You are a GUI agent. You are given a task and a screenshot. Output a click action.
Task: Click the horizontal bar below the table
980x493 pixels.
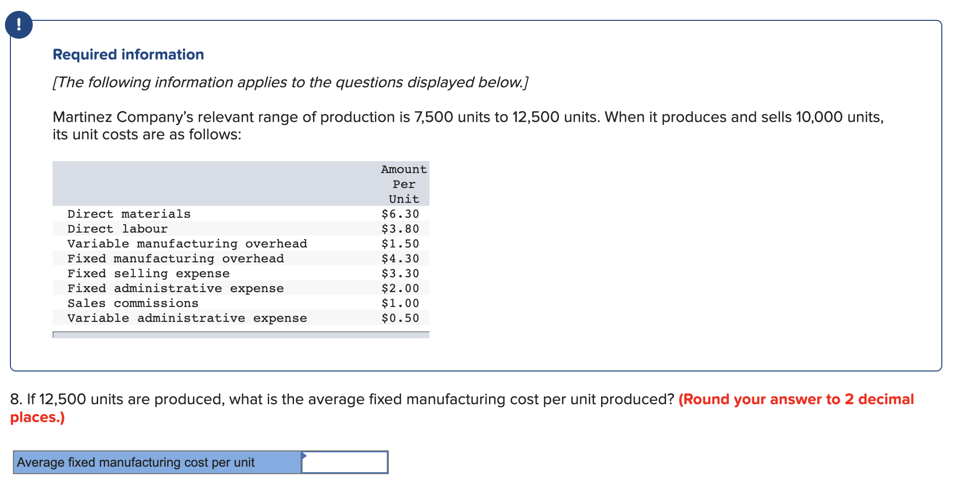(241, 335)
